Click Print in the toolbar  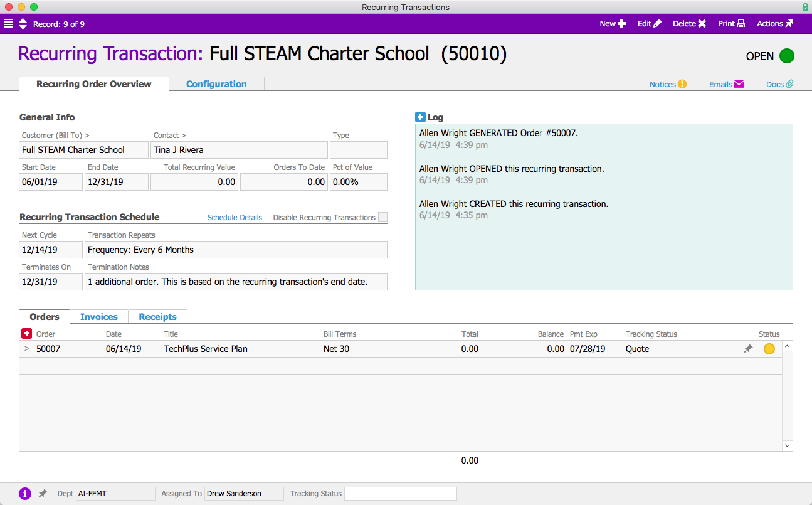click(732, 24)
